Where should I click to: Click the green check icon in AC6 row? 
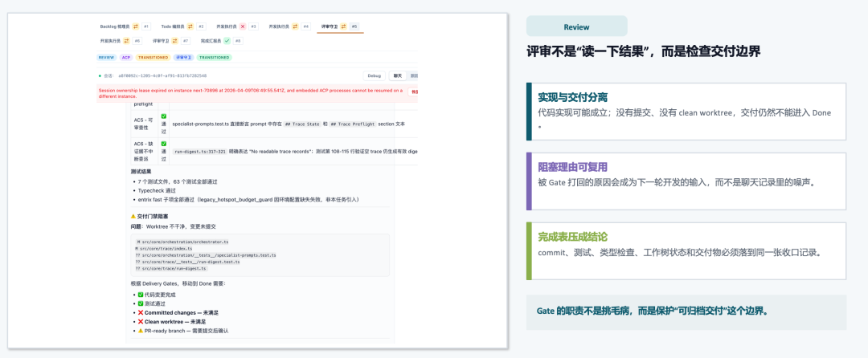pos(164,143)
